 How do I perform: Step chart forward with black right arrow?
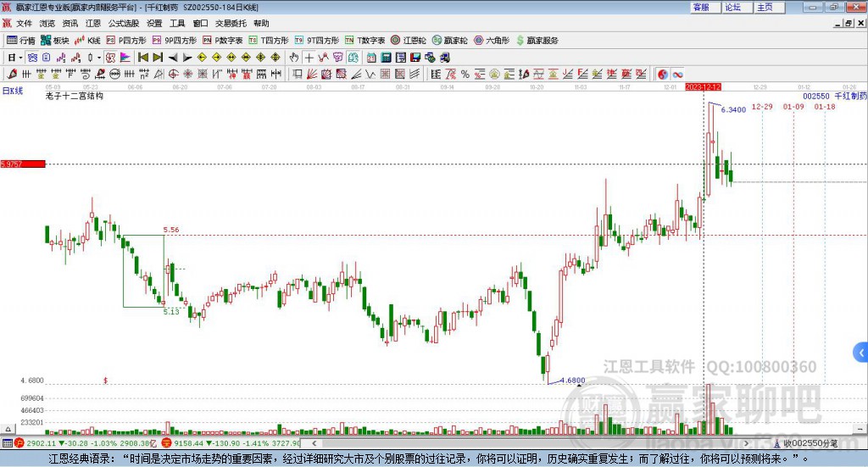(x=187, y=58)
